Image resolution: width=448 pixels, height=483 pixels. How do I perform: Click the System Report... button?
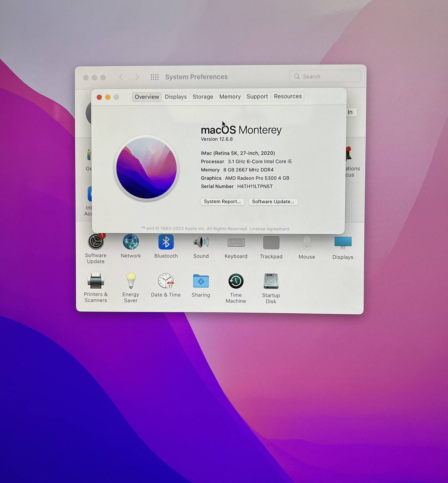click(222, 202)
